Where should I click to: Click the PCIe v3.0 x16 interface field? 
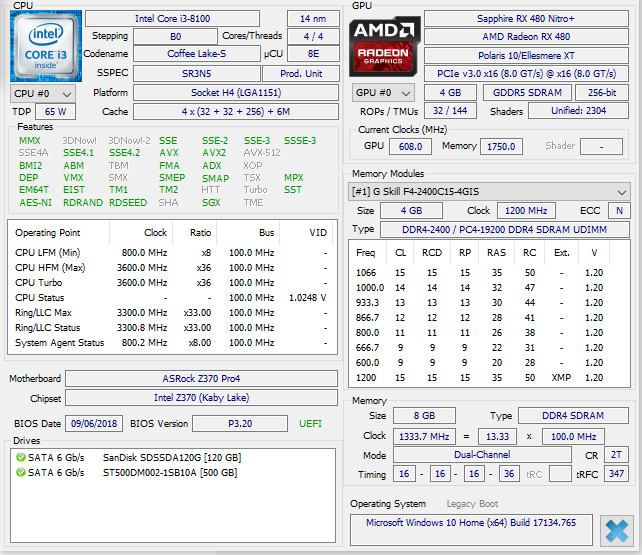point(526,74)
